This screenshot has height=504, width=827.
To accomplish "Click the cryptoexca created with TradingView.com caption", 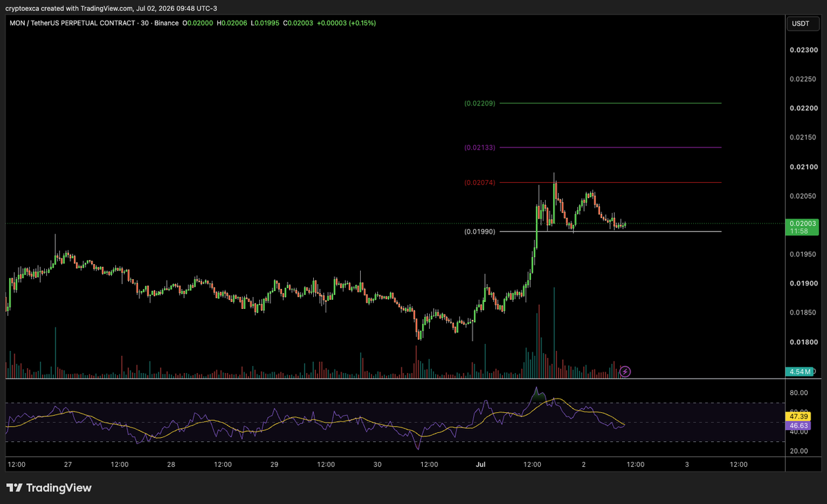I will pos(111,8).
